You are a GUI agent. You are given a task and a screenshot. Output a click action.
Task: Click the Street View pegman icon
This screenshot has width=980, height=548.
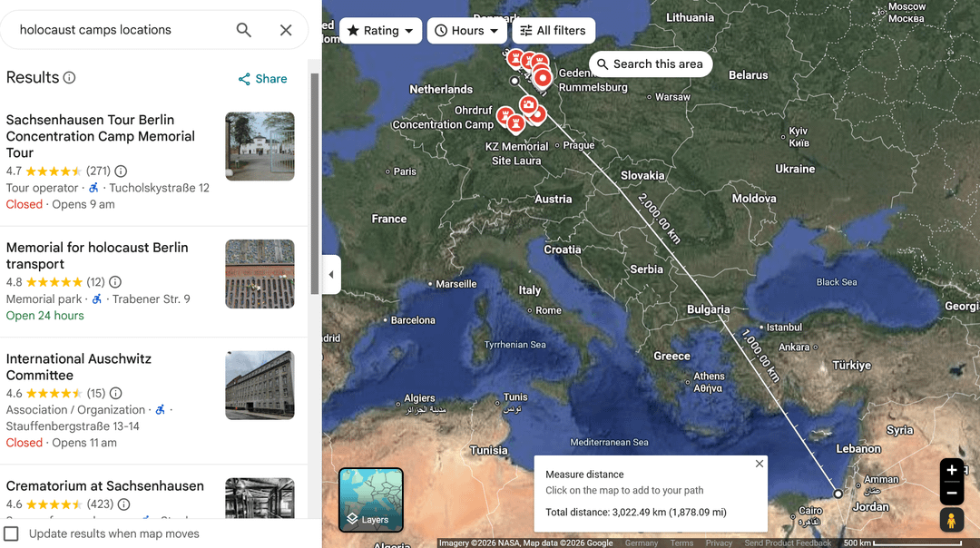951,520
